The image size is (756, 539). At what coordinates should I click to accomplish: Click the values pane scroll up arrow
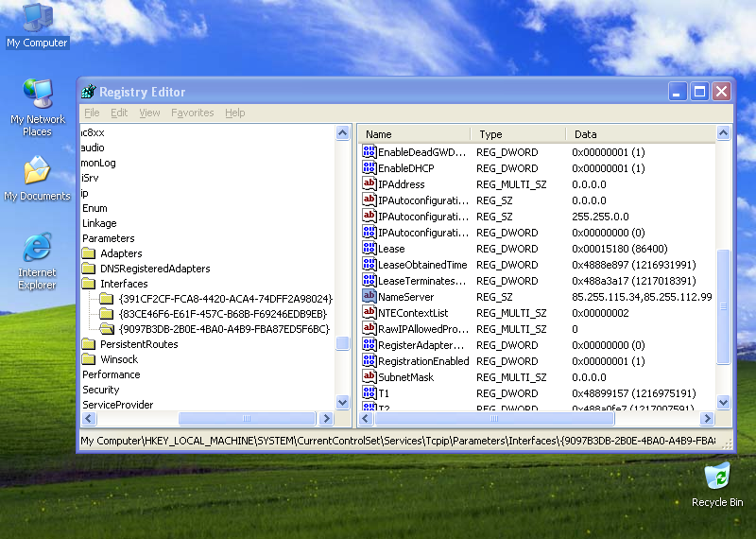(x=723, y=132)
